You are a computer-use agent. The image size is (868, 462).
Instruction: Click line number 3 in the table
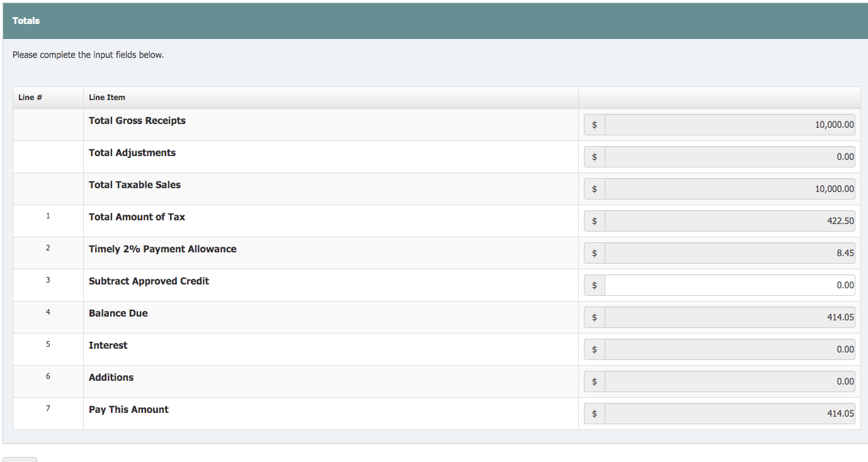point(48,280)
